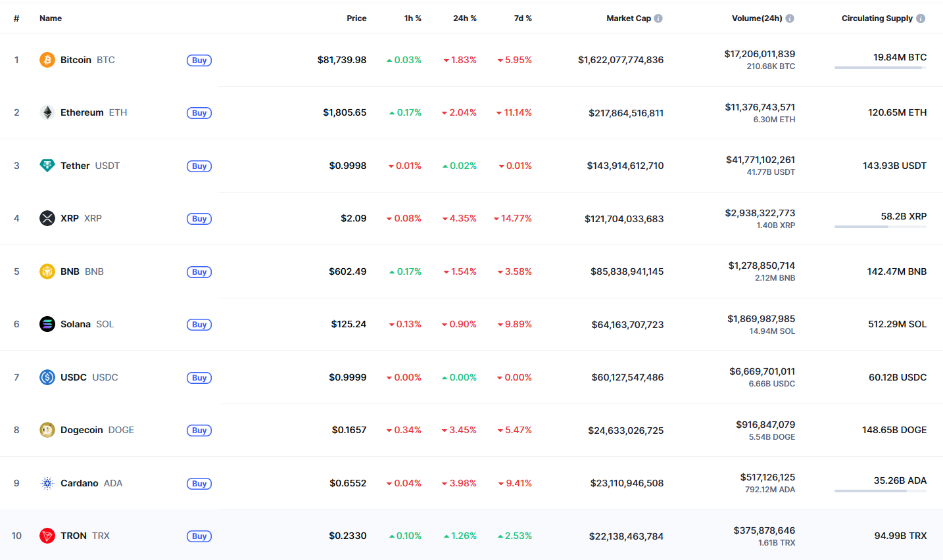Sort by the Price column header
This screenshot has width=943, height=560.
(x=356, y=18)
